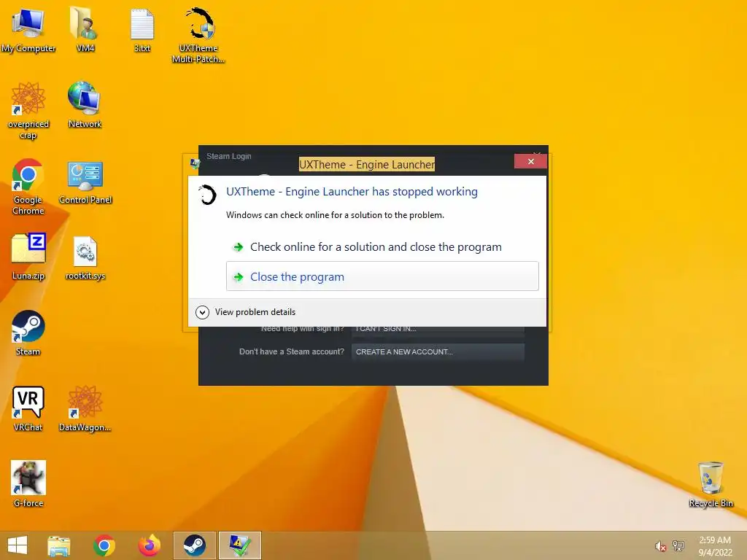Click the has stopped working heading
747x560 pixels.
[352, 192]
